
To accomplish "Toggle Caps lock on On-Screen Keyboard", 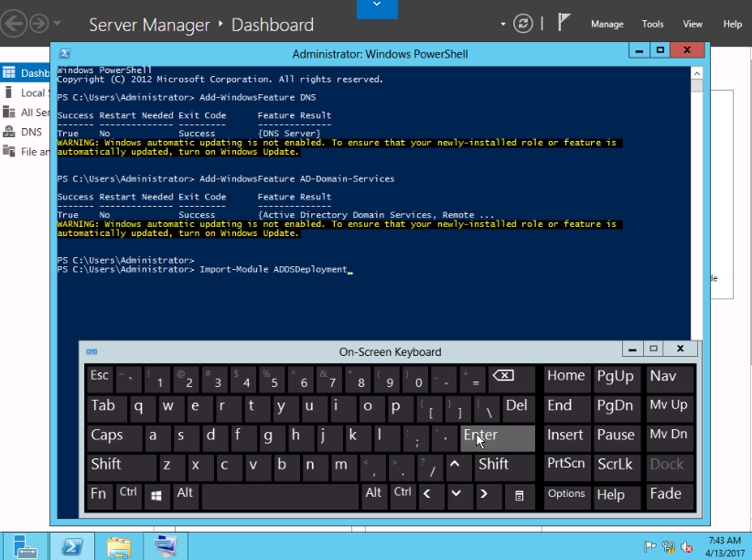I will 114,437.
